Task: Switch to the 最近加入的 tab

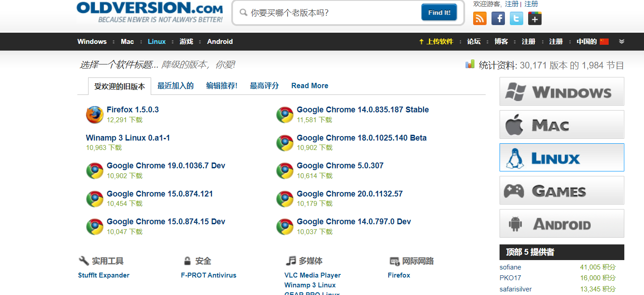Action: (175, 86)
